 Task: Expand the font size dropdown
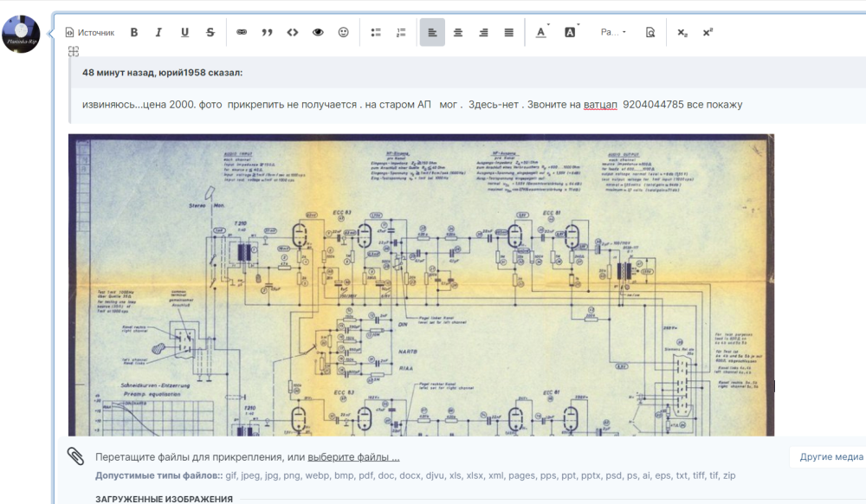click(x=613, y=33)
